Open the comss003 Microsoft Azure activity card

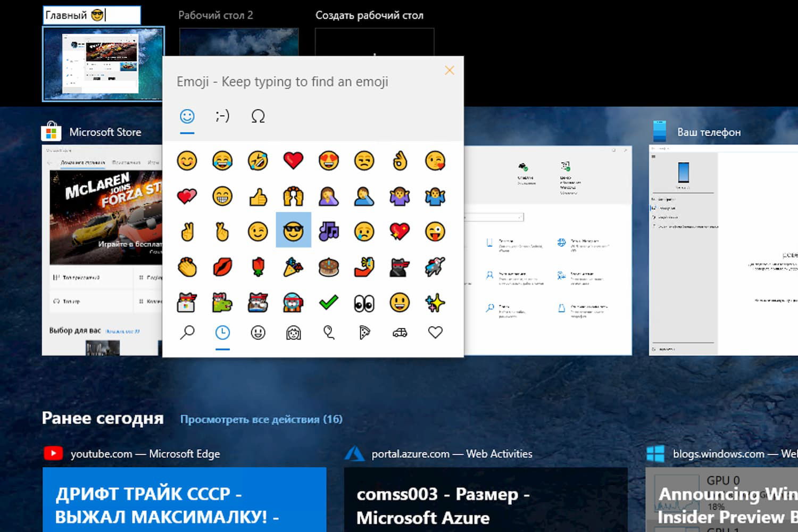click(486, 500)
